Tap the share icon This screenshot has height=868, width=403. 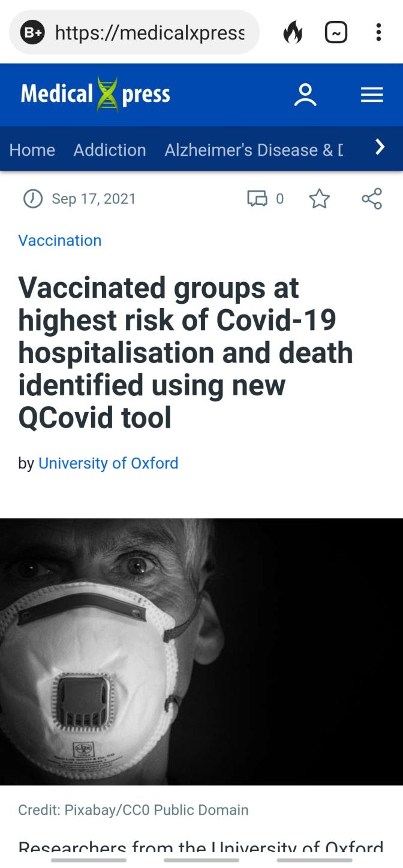pos(372,198)
